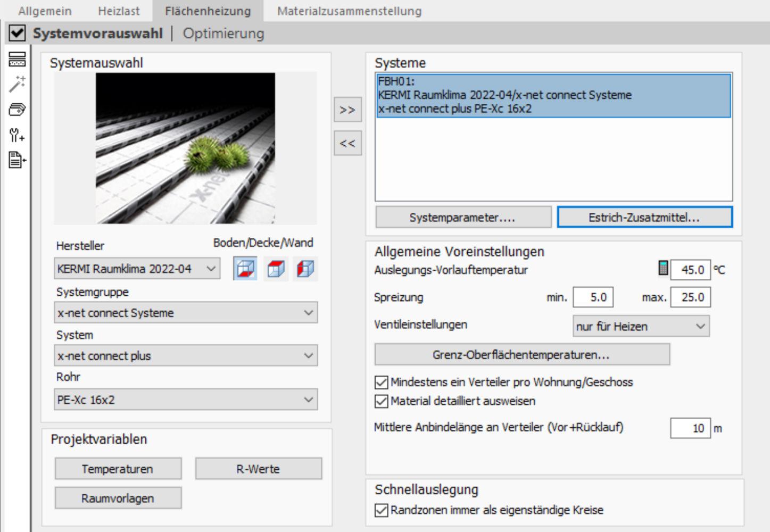This screenshot has width=770, height=532.
Task: Click the Raumvorlagen button
Action: pos(118,498)
